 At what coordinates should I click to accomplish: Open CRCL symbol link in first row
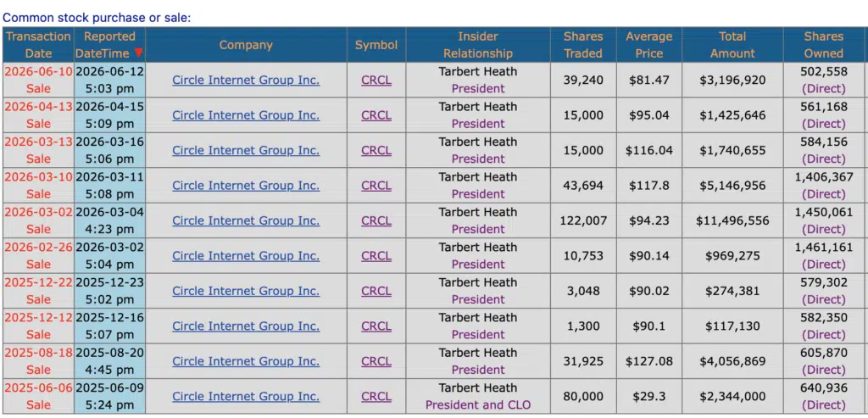(x=376, y=80)
